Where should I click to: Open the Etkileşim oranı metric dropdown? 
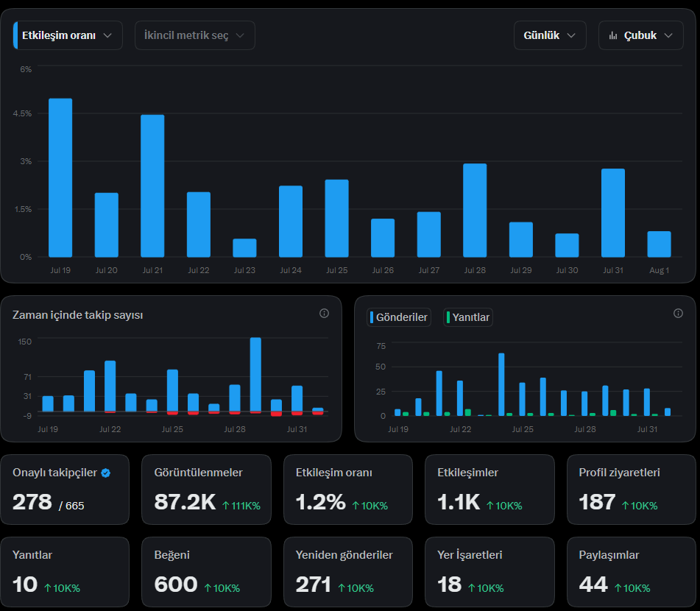pyautogui.click(x=68, y=35)
